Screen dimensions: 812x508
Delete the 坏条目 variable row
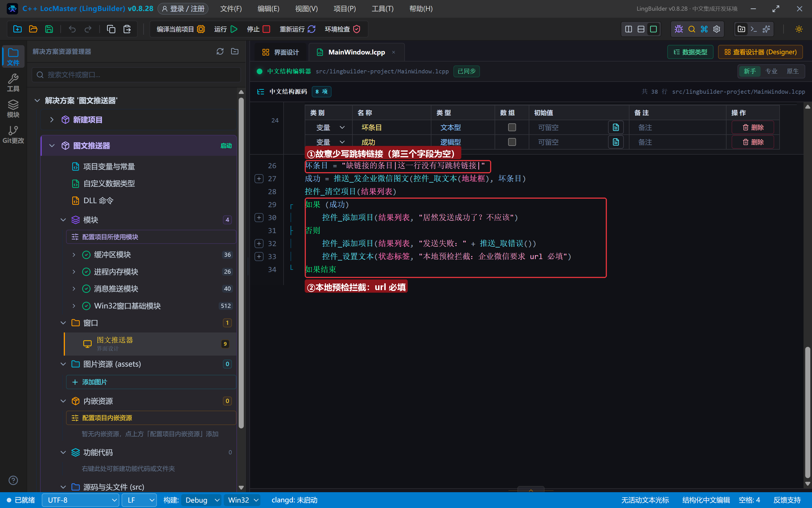click(x=753, y=127)
